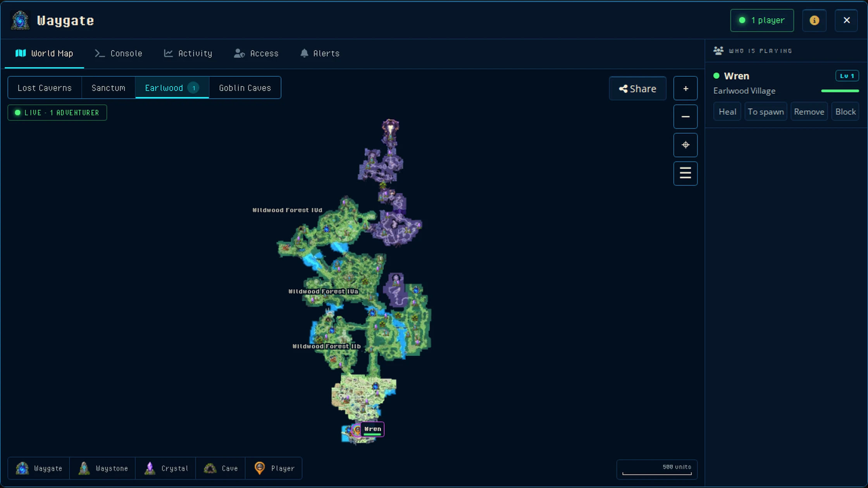Send Wren to spawn

tap(766, 112)
